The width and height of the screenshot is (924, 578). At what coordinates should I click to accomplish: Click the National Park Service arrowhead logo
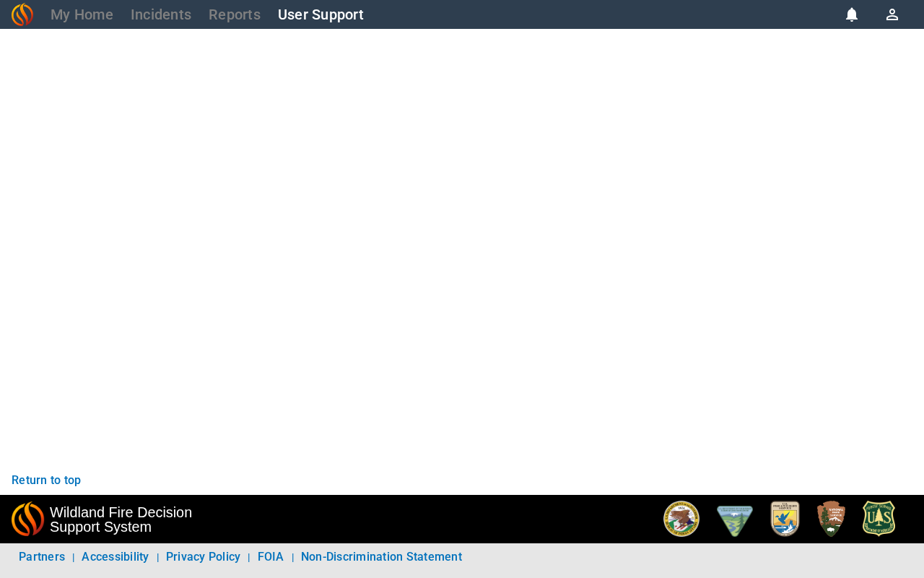point(831,519)
